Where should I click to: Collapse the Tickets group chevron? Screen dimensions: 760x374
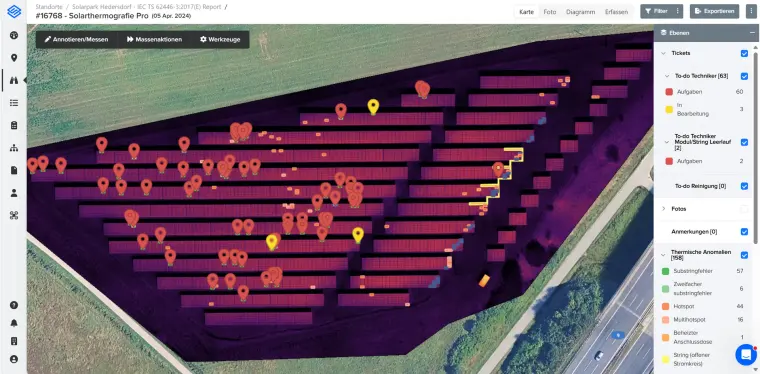[663, 53]
